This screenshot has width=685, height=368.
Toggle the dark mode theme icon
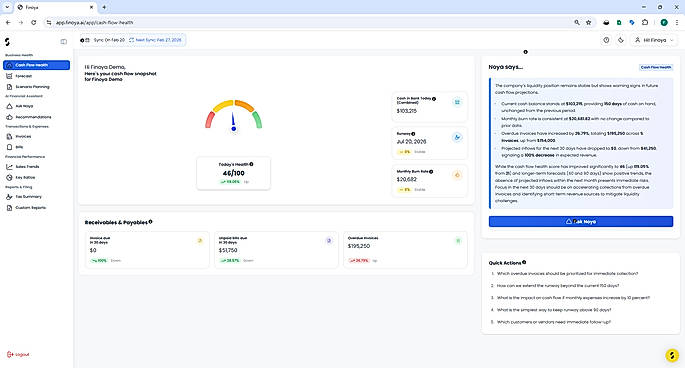pos(621,40)
